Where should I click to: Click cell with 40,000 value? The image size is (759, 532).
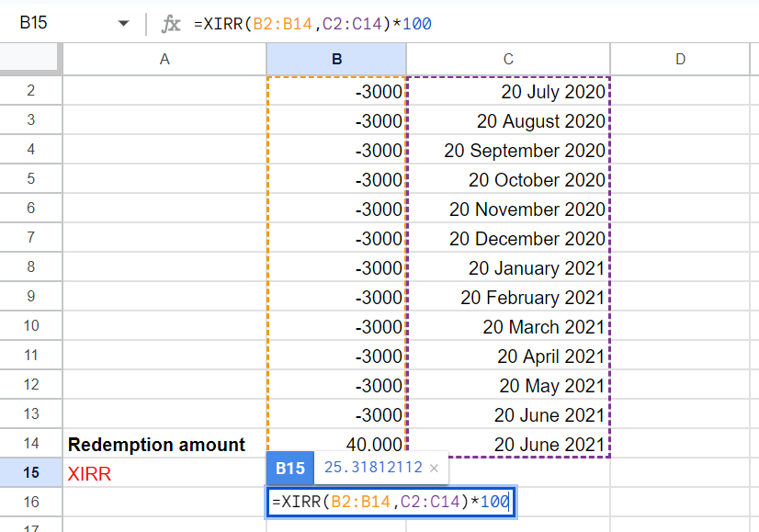[336, 445]
